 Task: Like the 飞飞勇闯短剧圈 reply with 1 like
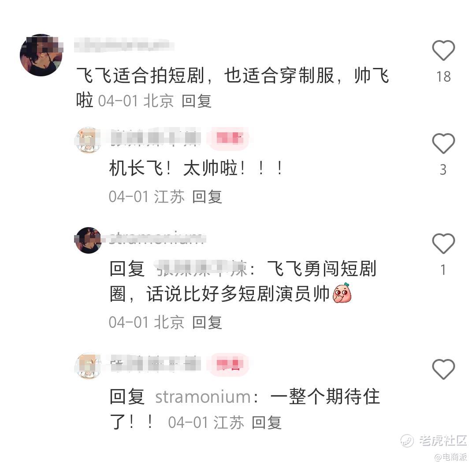(443, 243)
